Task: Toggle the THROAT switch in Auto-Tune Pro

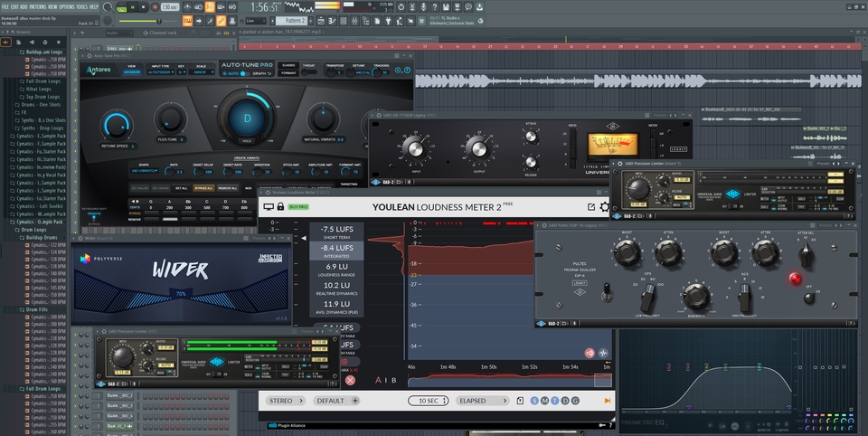Action: point(309,72)
